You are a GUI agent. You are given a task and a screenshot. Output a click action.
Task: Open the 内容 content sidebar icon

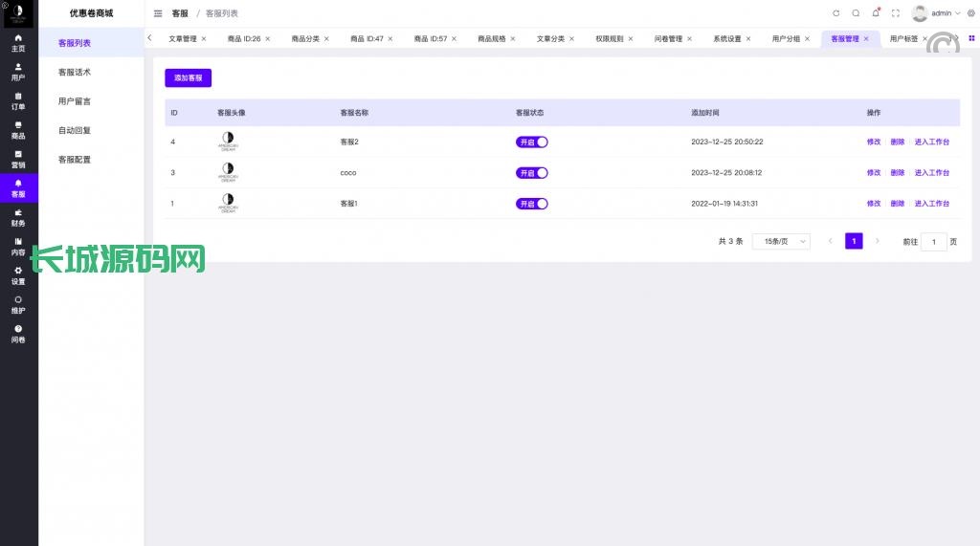[18, 247]
